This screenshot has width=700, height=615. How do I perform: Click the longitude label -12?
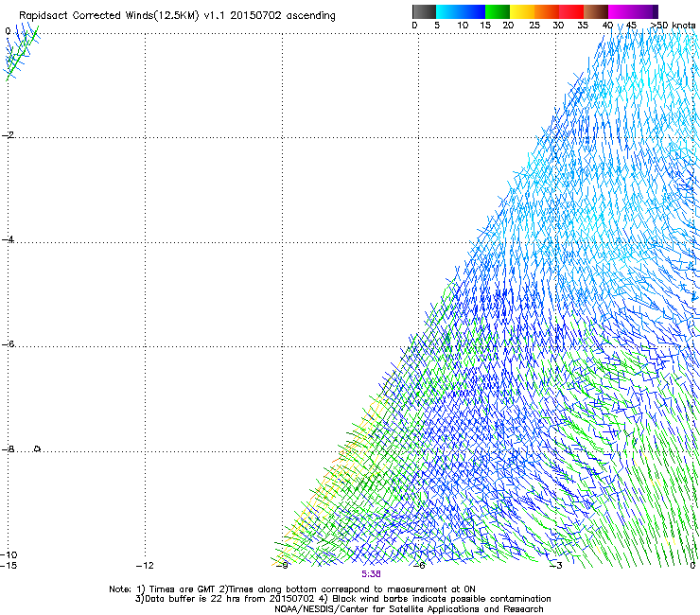pyautogui.click(x=145, y=566)
